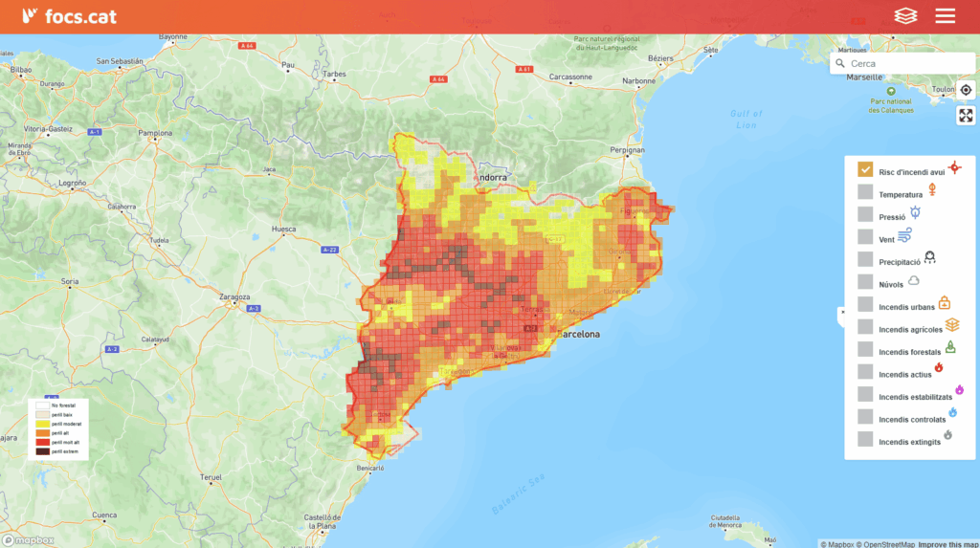The height and width of the screenshot is (548, 980).
Task: Click the Mapbox logo
Action: tap(29, 540)
